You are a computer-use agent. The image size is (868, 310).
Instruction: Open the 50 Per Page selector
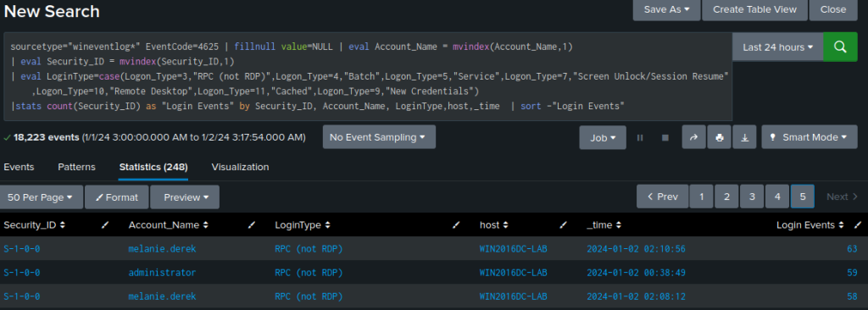[42, 197]
